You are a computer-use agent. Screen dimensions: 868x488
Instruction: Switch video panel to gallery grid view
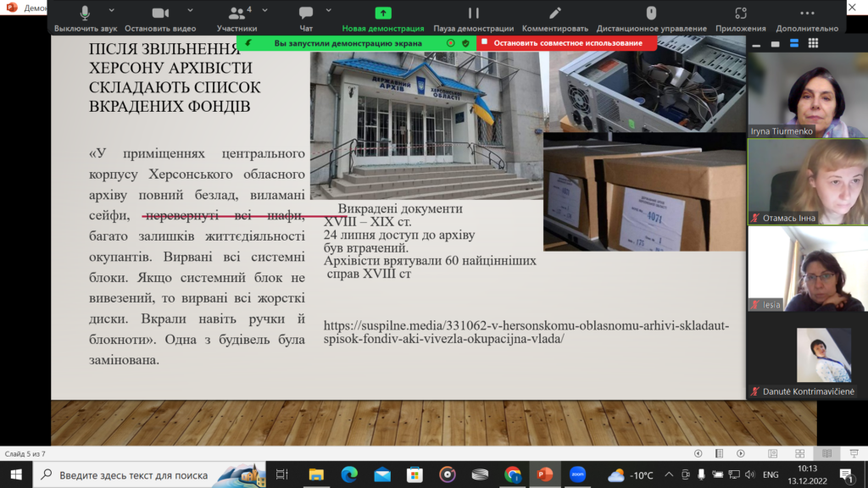(813, 43)
